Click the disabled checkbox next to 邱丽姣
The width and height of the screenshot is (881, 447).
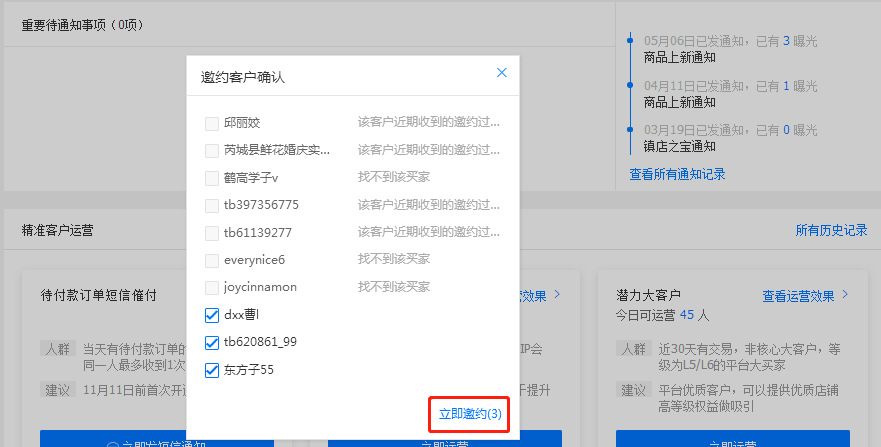212,123
